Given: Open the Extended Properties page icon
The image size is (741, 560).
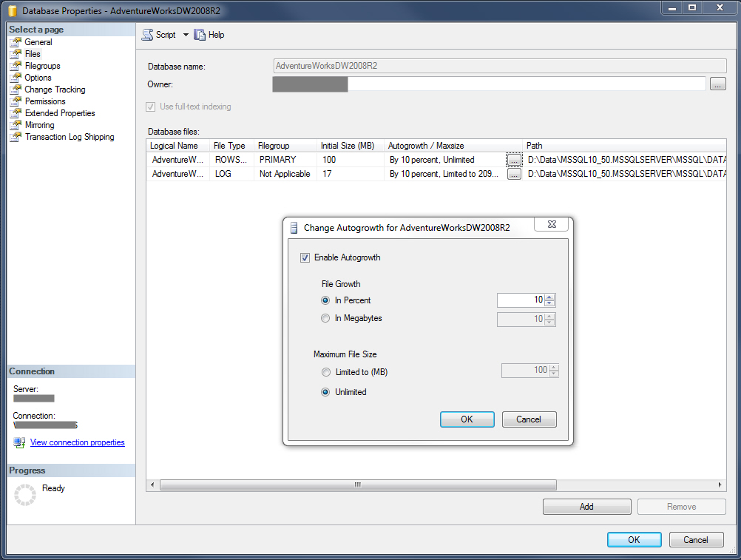Looking at the screenshot, I should (15, 112).
